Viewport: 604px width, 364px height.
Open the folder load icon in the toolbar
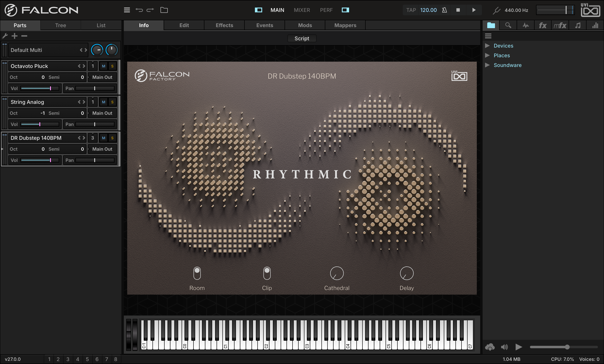pos(164,10)
